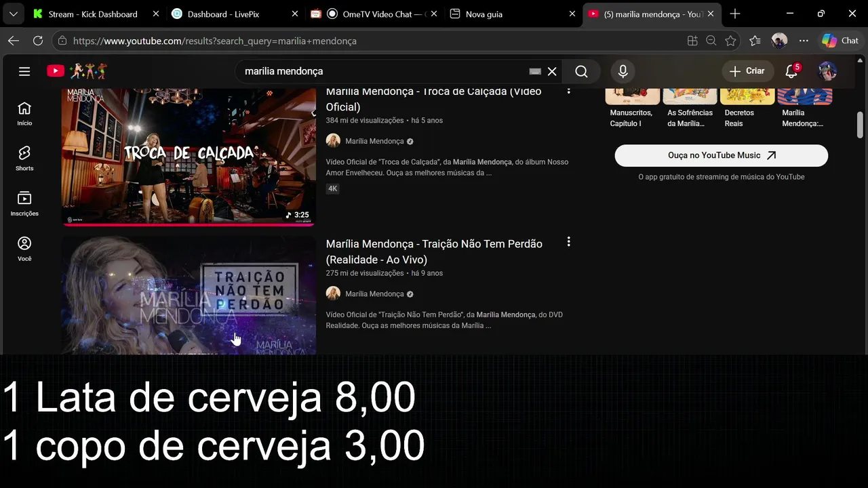Viewport: 868px width, 488px height.
Task: Open the Início sidebar item
Action: [x=24, y=114]
